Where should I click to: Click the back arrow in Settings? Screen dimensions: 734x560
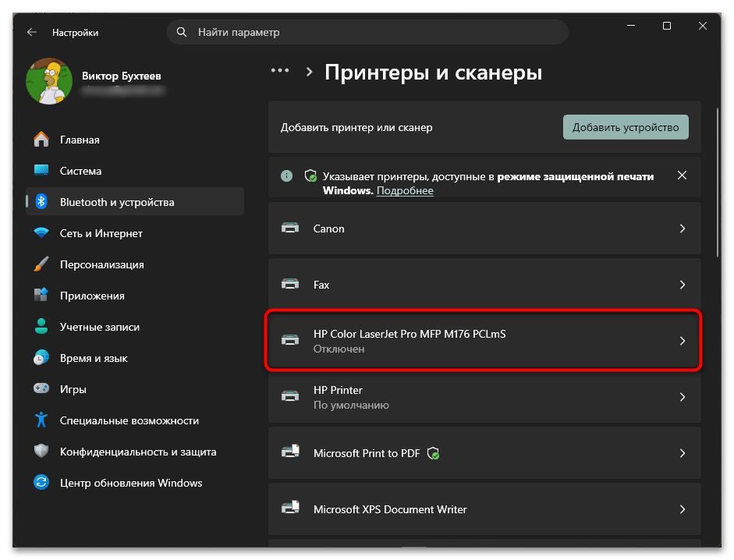[32, 32]
